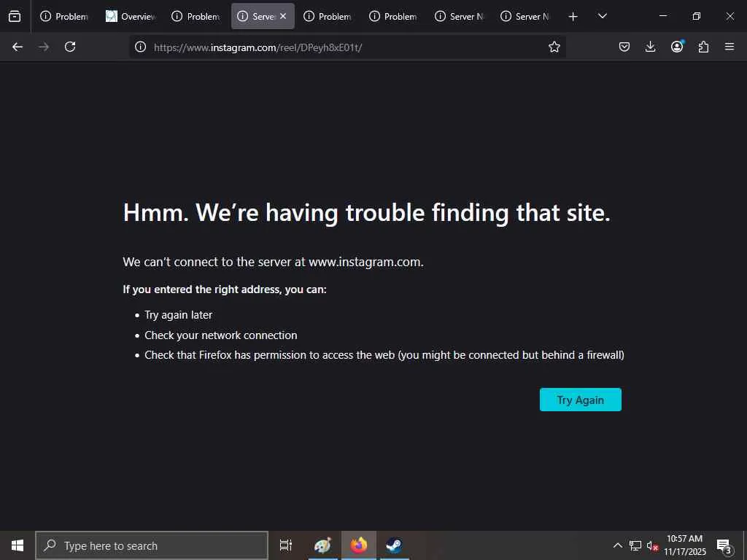Minimize the Firefox window
The image size is (747, 560).
coord(662,16)
